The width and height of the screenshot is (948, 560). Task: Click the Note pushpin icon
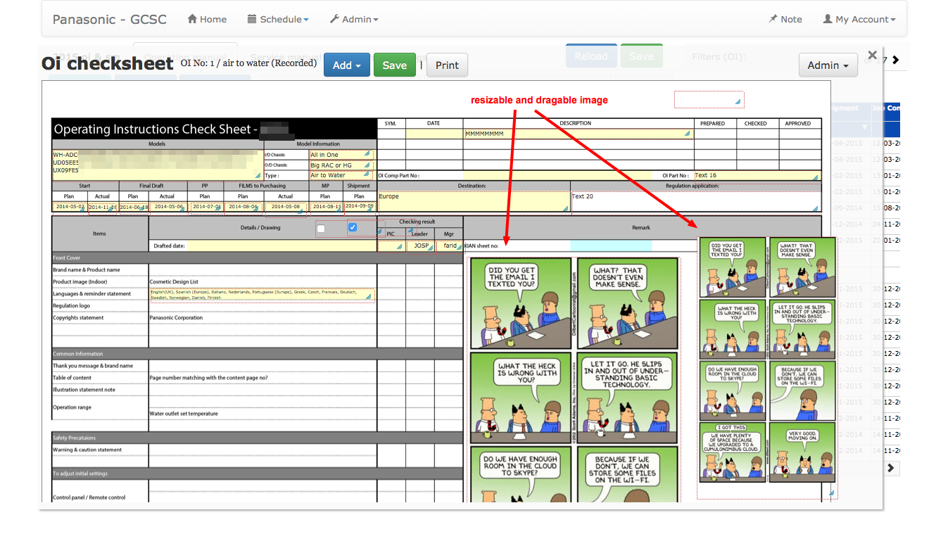click(x=773, y=20)
